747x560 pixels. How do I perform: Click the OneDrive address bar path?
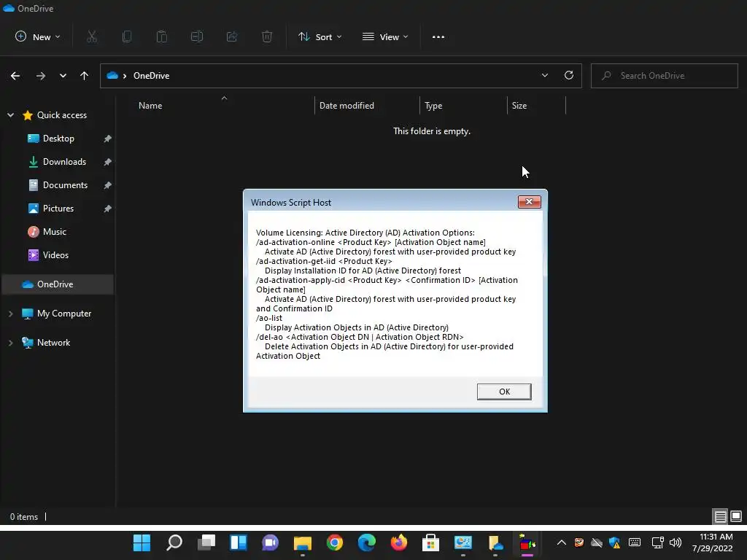tap(151, 76)
